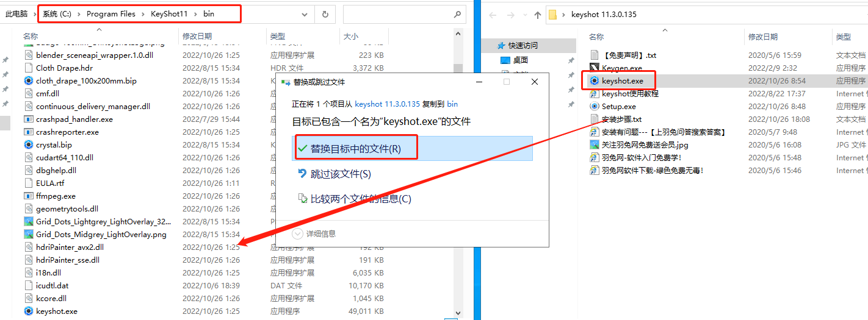
Task: Select cudart64_110.dll file name
Action: pos(65,157)
